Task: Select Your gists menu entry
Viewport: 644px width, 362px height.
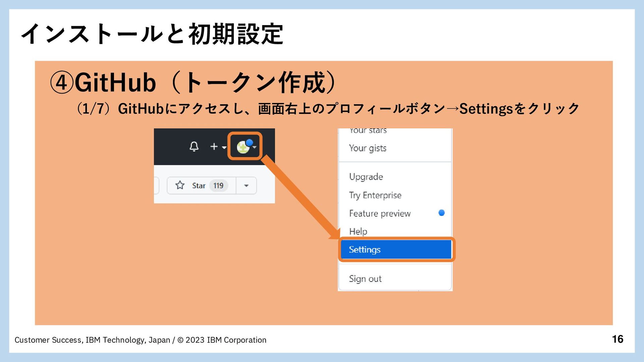Action: [x=368, y=148]
